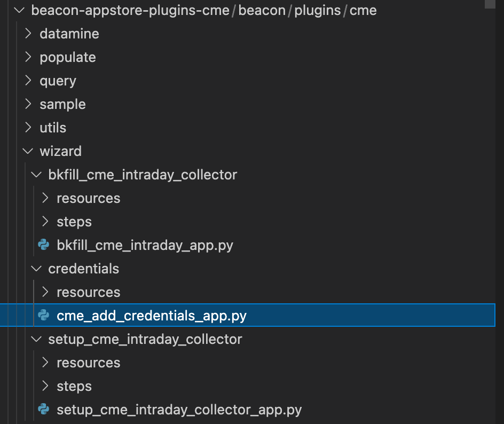Expand the datamine folder chevron
The image size is (504, 424).
pyautogui.click(x=28, y=34)
